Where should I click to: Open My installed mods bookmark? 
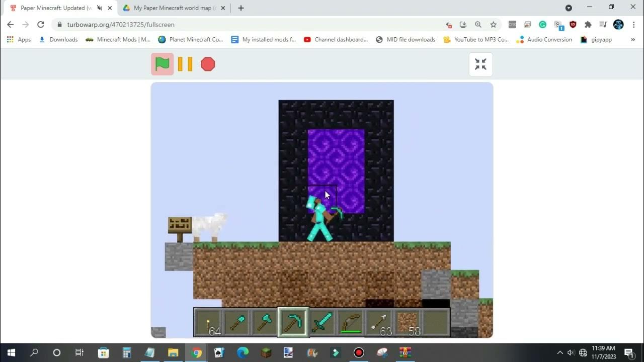click(x=263, y=40)
